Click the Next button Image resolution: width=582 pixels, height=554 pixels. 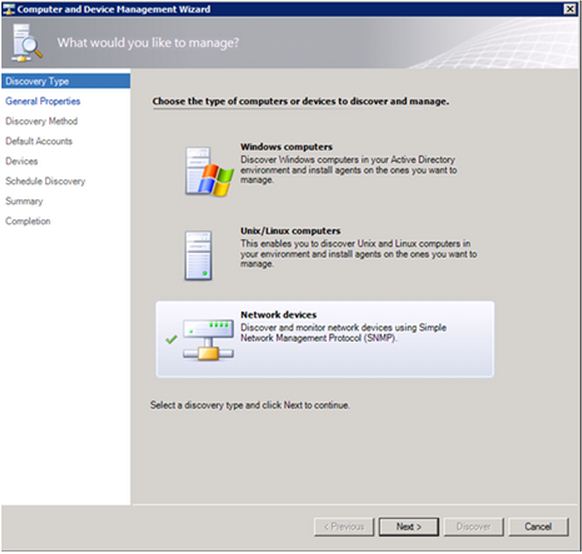pos(409,527)
